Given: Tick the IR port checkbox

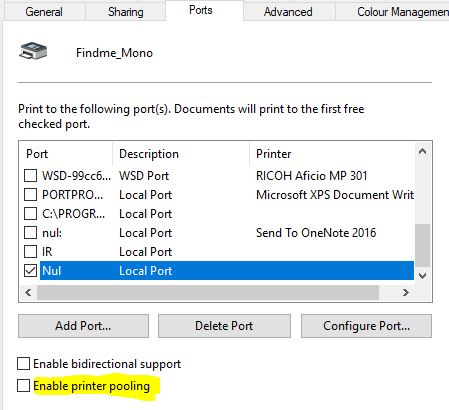Looking at the screenshot, I should (30, 252).
